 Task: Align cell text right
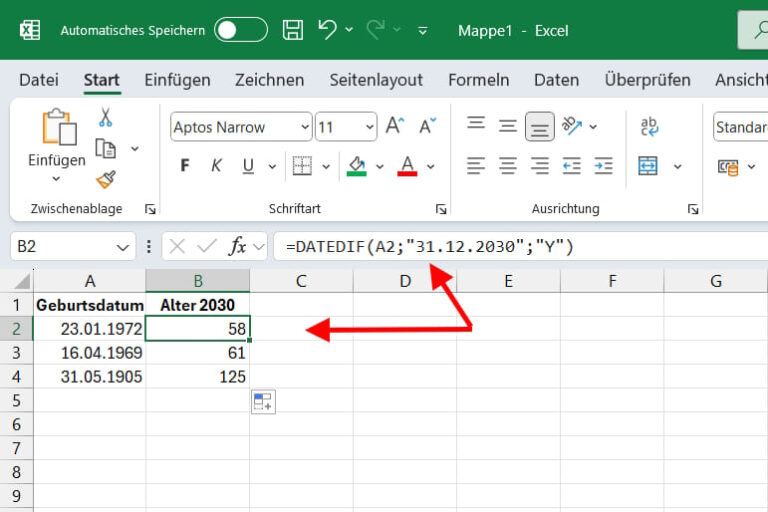pyautogui.click(x=540, y=166)
